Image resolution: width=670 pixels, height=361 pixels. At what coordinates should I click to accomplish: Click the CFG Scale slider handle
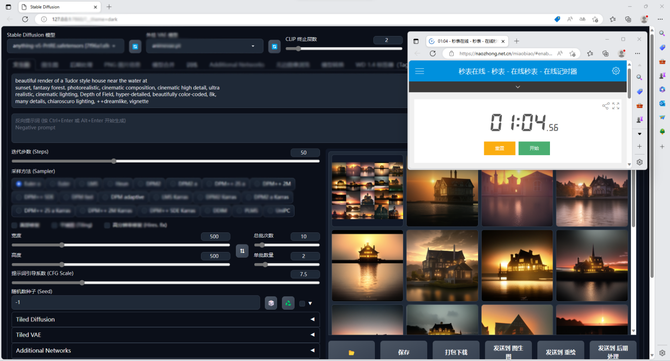pyautogui.click(x=82, y=282)
